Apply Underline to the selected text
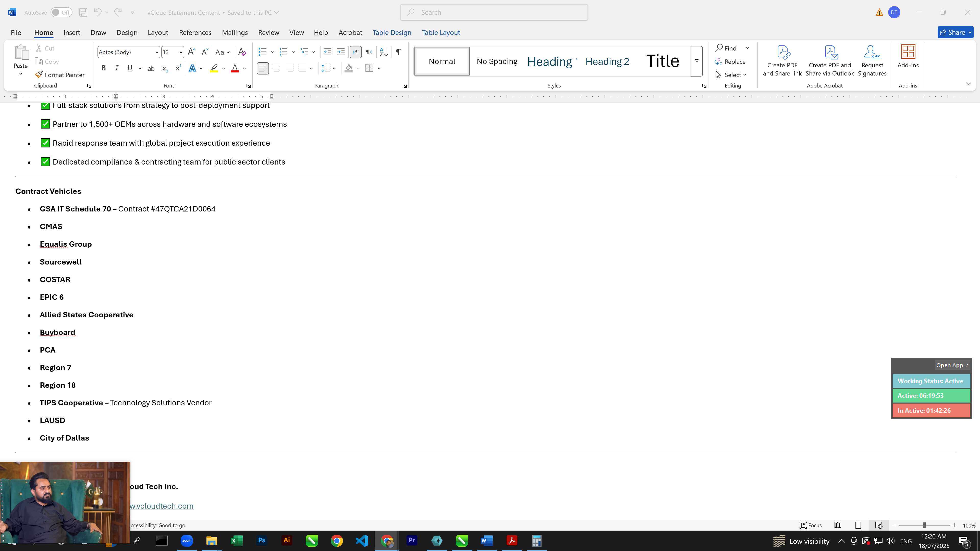Viewport: 980px width, 551px height. click(130, 68)
